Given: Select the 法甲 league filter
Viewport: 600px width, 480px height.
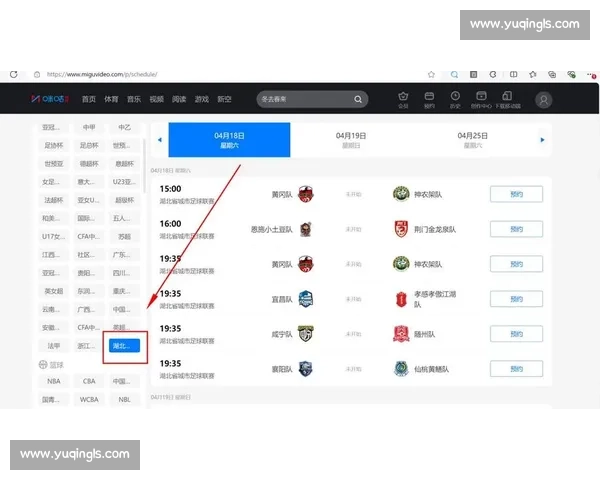Looking at the screenshot, I should coord(54,346).
